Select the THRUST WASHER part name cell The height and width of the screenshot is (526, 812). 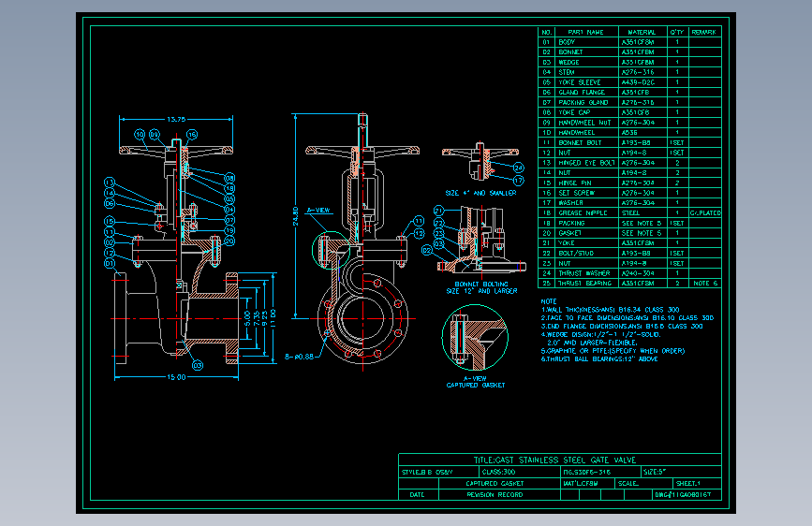(584, 273)
